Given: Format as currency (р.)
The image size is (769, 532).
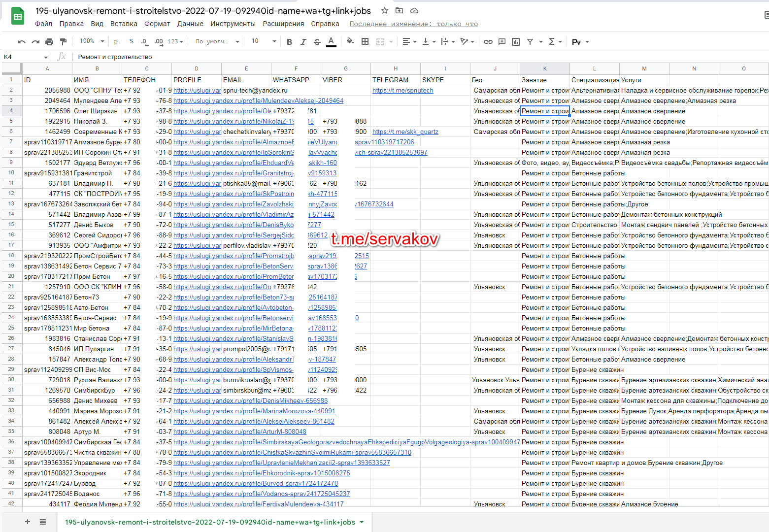Looking at the screenshot, I should point(117,42).
